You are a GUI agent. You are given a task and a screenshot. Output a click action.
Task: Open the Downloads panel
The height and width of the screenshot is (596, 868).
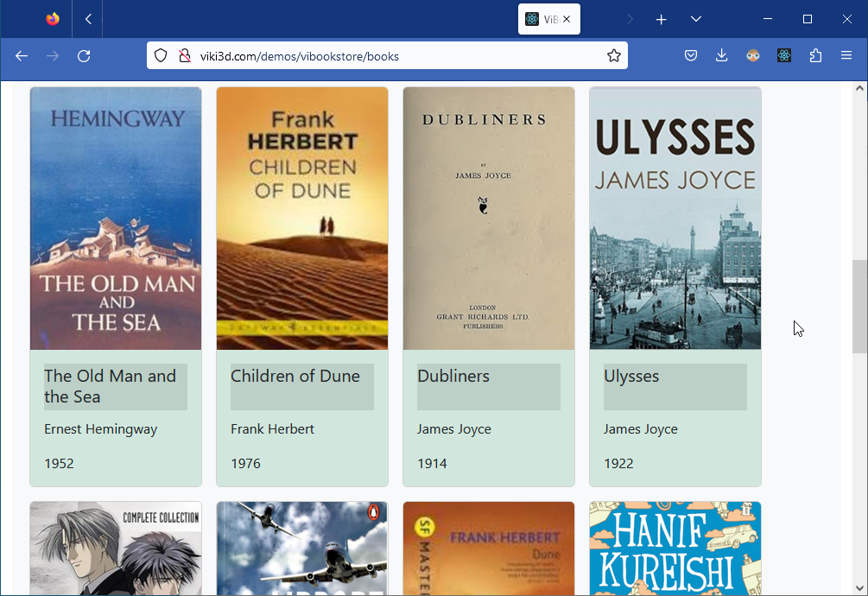tap(722, 56)
